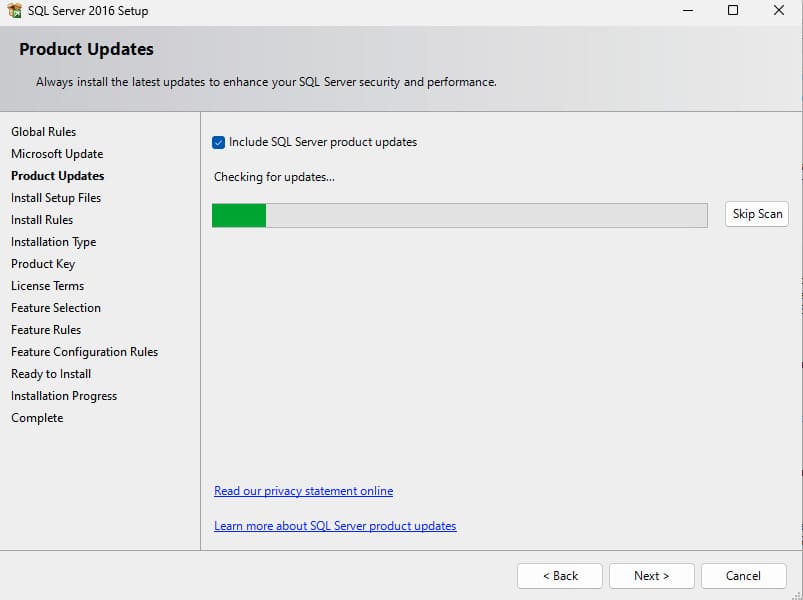Screen dimensions: 803x600
Task: Uncheck Include SQL Server product updates
Action: (x=219, y=142)
